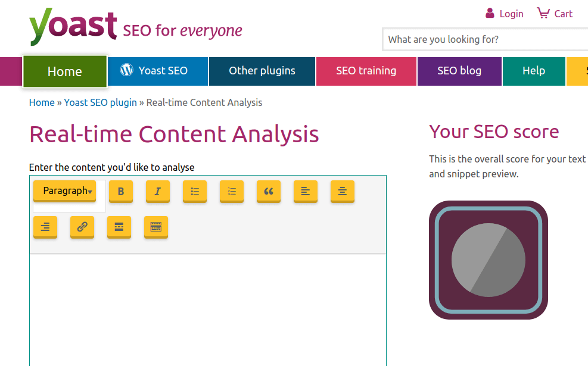Toggle the toolbar with keyboard icon

156,227
